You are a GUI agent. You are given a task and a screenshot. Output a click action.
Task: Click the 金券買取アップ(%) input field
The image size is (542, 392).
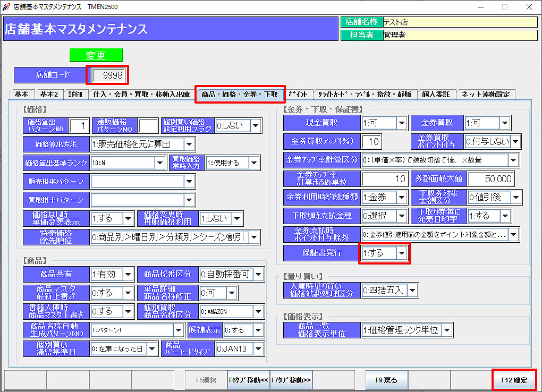coord(371,142)
